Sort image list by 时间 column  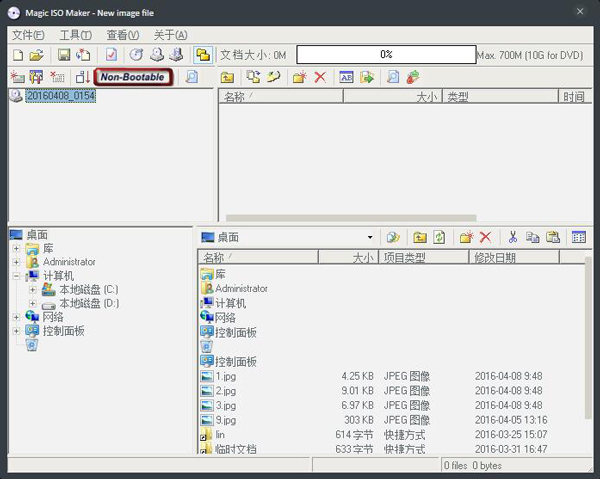[575, 97]
